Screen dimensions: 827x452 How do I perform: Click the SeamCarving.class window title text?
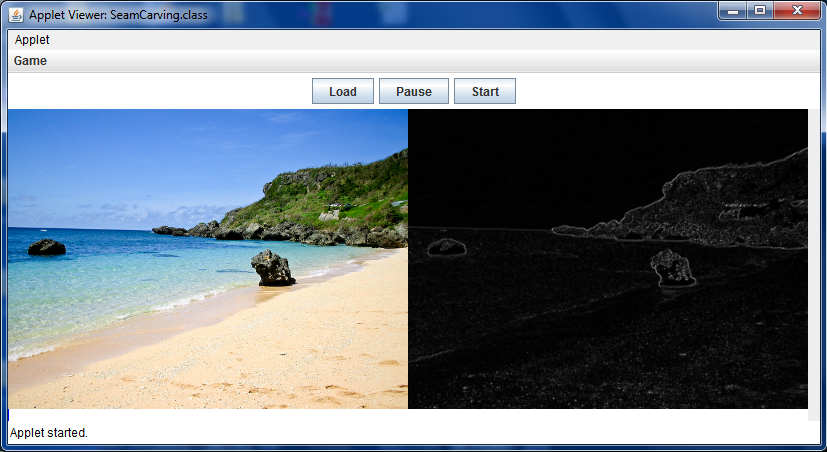118,15
